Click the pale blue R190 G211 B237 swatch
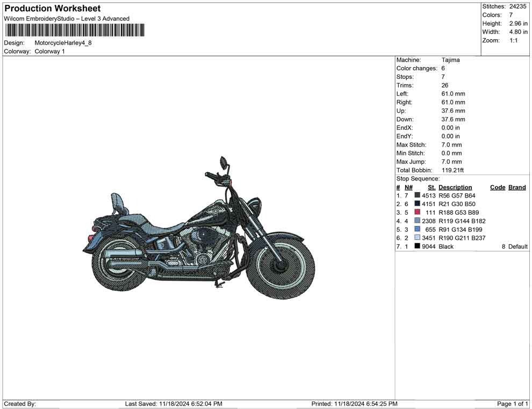Image resolution: width=532 pixels, height=409 pixels. pos(418,238)
